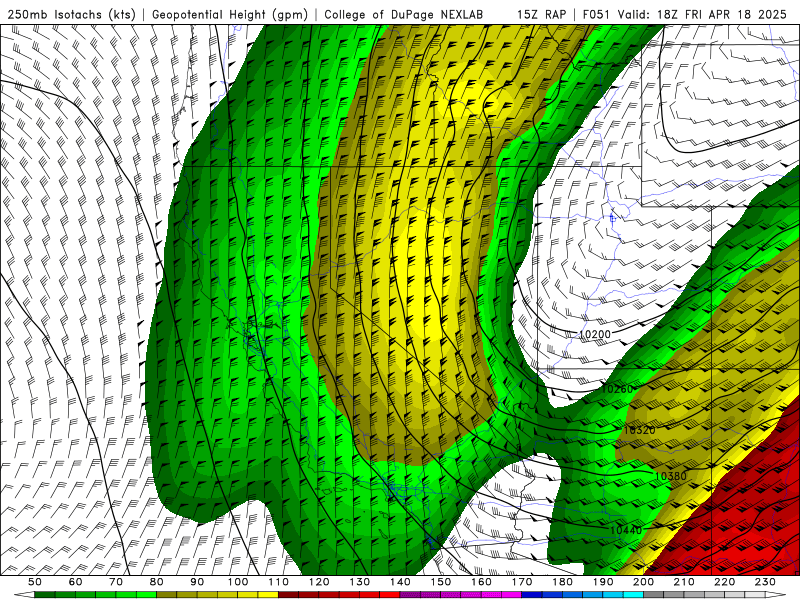Click the 170 label on the color scale
Screen dimensions: 800x600
(x=522, y=582)
